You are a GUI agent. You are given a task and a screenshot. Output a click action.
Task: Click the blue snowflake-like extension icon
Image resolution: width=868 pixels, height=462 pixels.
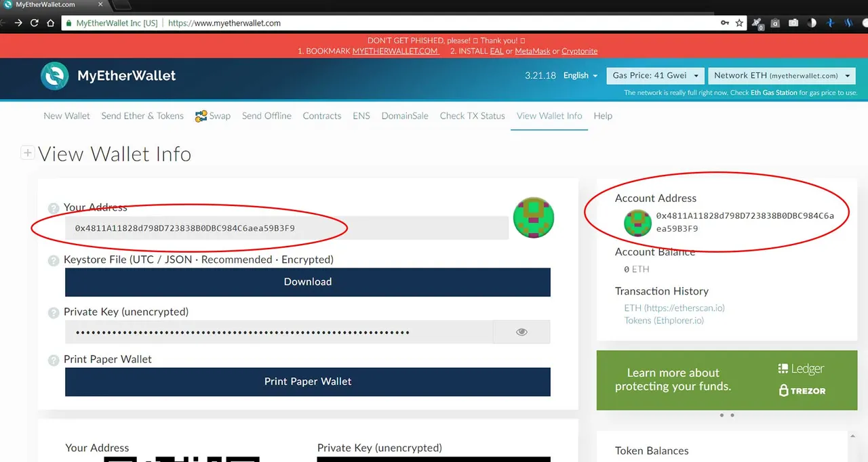tap(830, 23)
